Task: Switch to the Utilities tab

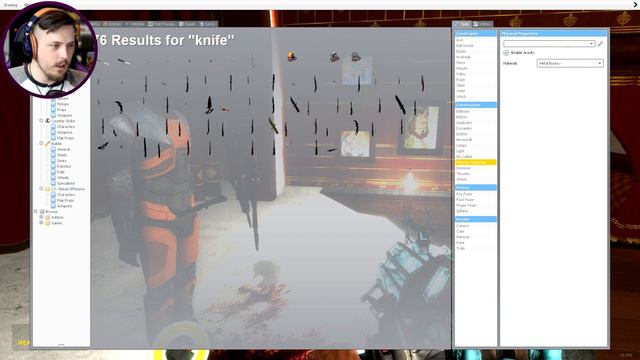Action: point(482,24)
